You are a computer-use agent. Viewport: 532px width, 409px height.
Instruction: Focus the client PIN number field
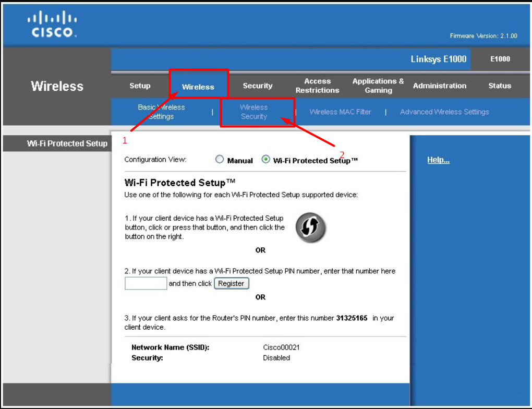click(146, 283)
